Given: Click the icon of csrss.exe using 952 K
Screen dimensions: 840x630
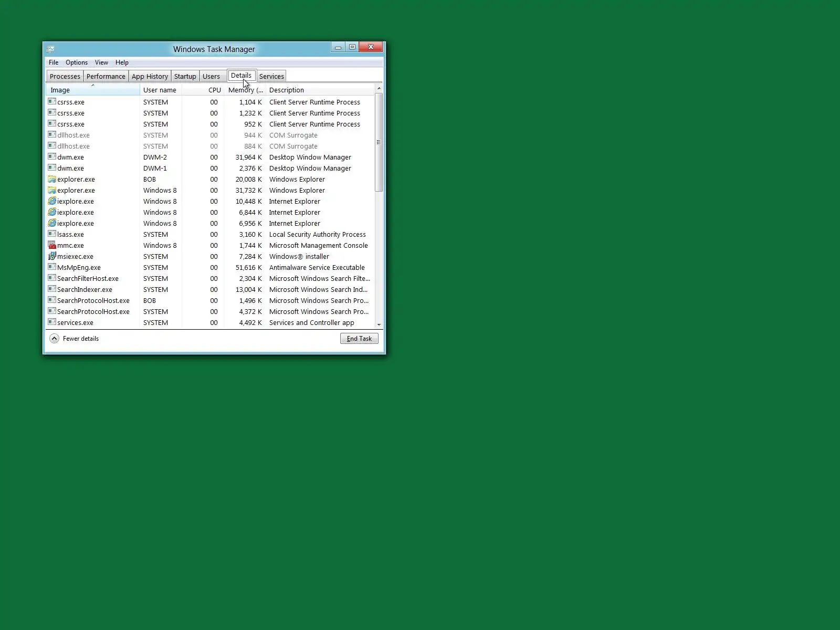Looking at the screenshot, I should coord(52,123).
